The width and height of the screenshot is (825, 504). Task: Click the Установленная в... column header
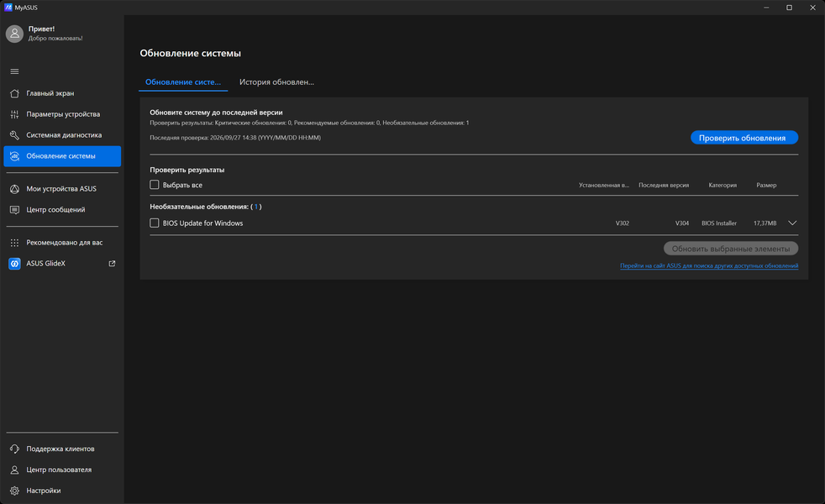604,185
